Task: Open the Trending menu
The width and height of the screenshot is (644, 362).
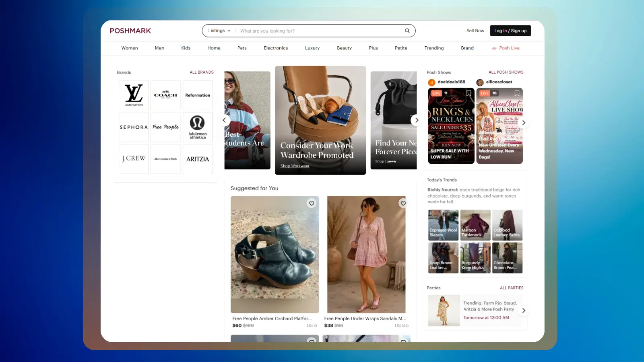Action: tap(434, 48)
